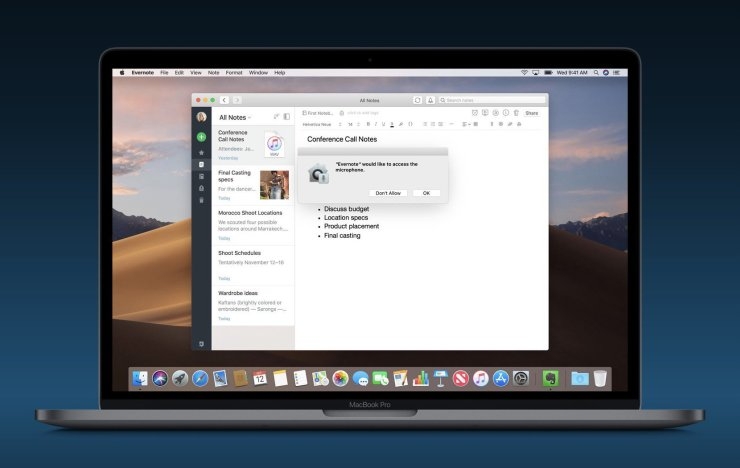Screen dimensions: 740x468
Task: Click the Final Casting specs photo thumbnail
Action: point(274,184)
